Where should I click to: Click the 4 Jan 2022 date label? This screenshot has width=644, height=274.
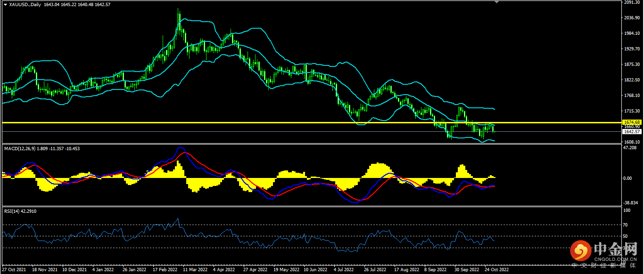tap(103, 270)
